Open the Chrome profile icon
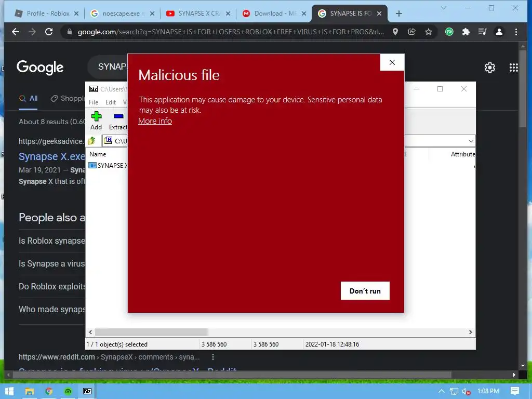Viewport: 532px width, 399px height. coord(499,32)
